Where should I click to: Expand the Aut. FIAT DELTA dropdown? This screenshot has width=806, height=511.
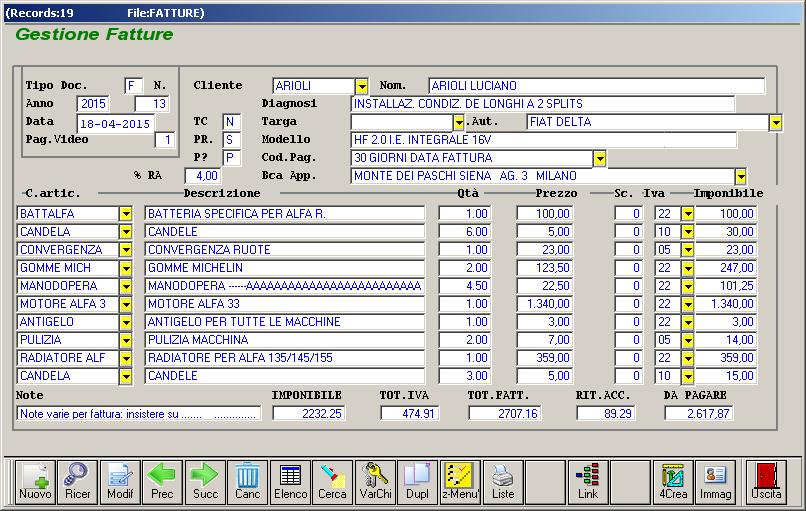coord(775,122)
